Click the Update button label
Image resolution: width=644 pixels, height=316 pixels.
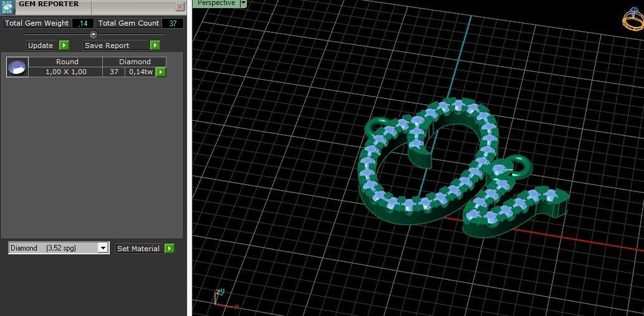click(41, 45)
